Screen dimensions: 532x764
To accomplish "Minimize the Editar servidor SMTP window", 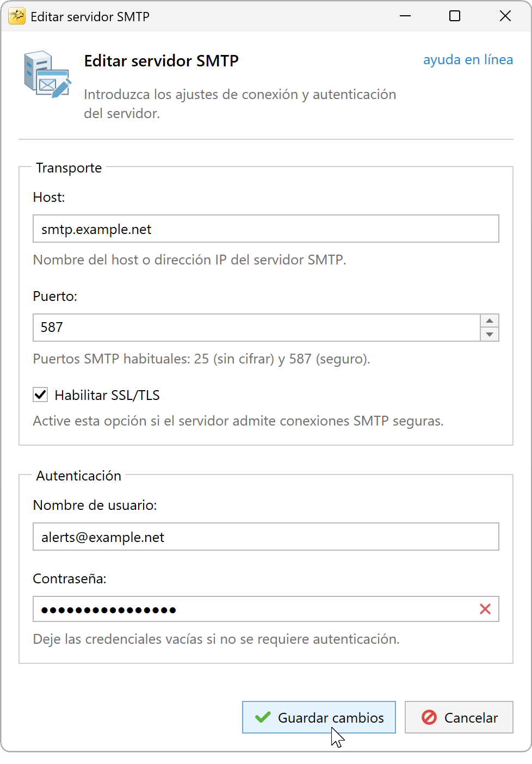I will tap(405, 16).
